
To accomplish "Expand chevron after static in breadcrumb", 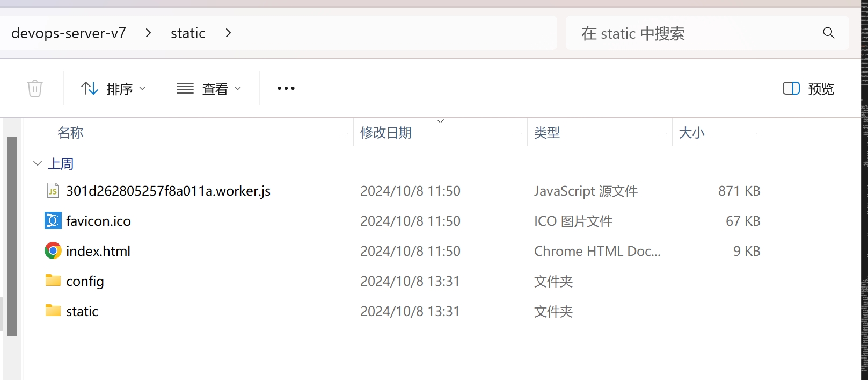I will point(228,33).
